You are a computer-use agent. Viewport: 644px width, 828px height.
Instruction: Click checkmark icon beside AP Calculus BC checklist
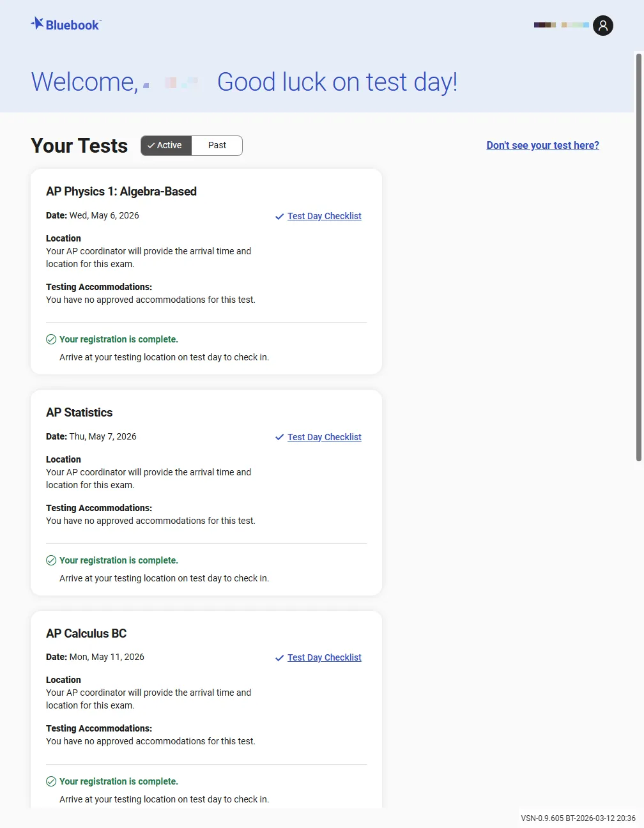[279, 658]
